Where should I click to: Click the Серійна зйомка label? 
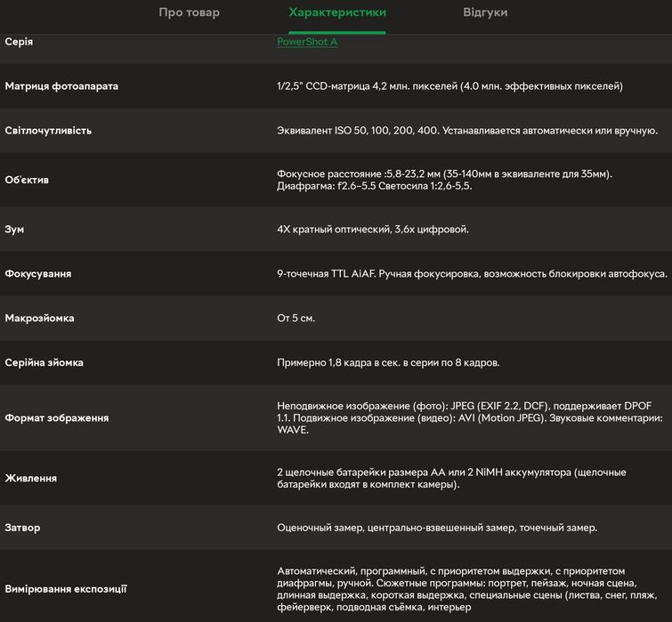(x=45, y=363)
